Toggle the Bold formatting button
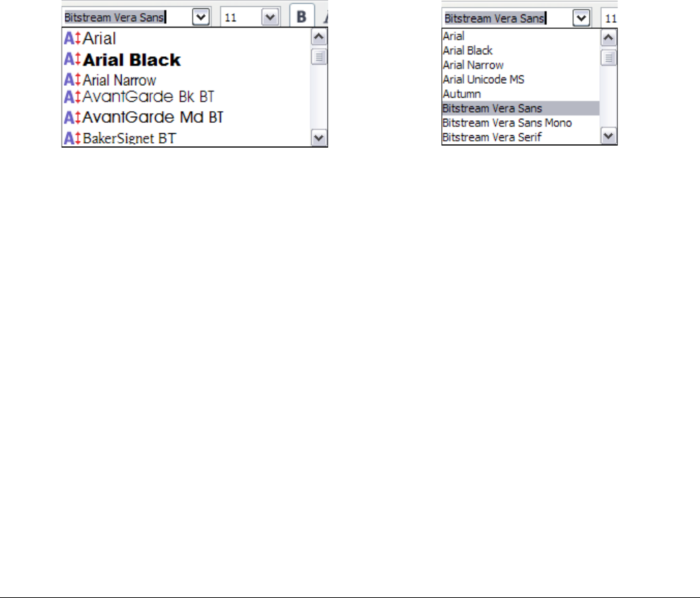The image size is (700, 598). tap(302, 16)
